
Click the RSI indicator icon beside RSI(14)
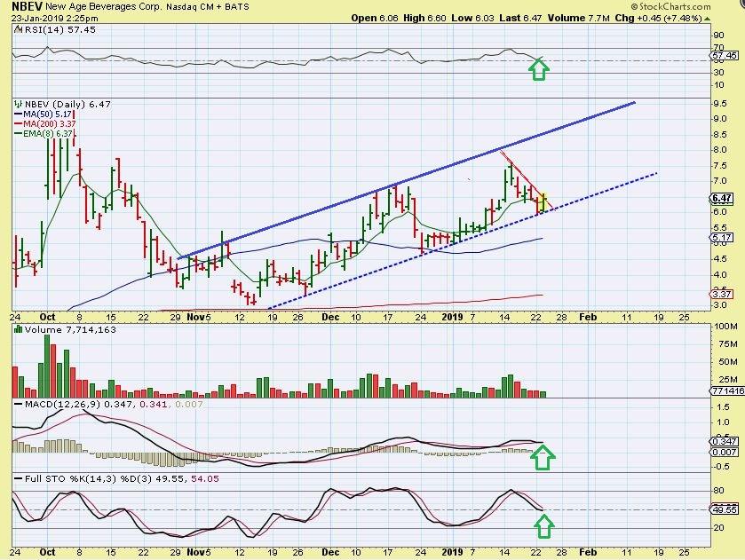click(18, 29)
